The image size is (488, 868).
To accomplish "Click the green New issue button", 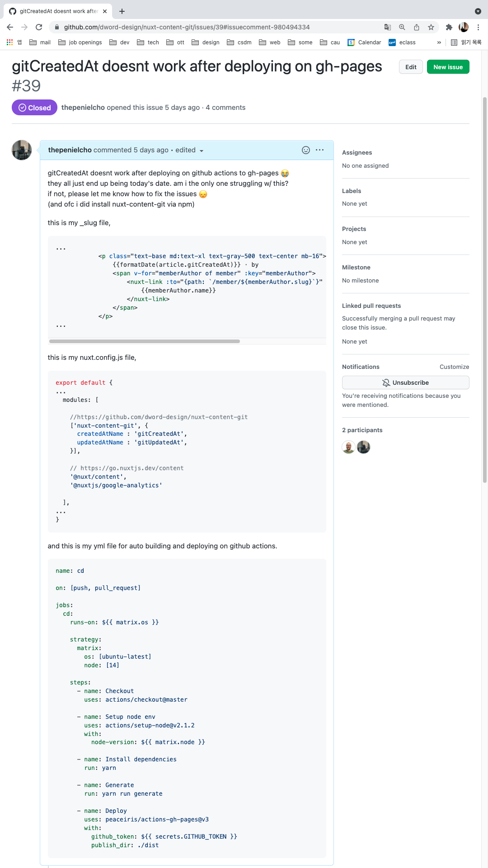I will tap(448, 67).
